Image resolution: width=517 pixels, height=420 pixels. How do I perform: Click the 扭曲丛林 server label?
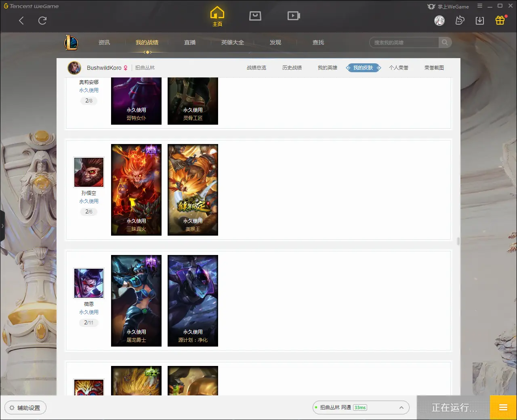click(x=145, y=68)
